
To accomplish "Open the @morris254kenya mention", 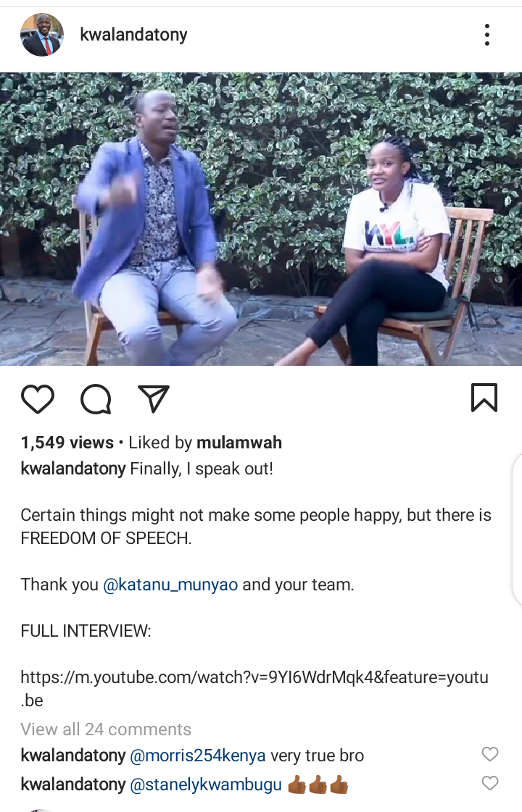I will 197,756.
